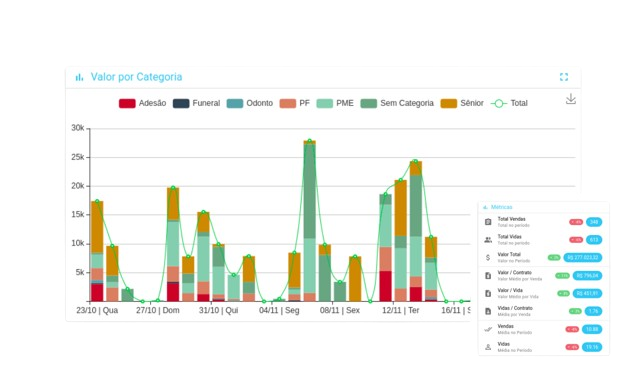The height and width of the screenshot is (390, 640).
Task: Click the 08/11 | Sex axis label
Action: point(340,310)
